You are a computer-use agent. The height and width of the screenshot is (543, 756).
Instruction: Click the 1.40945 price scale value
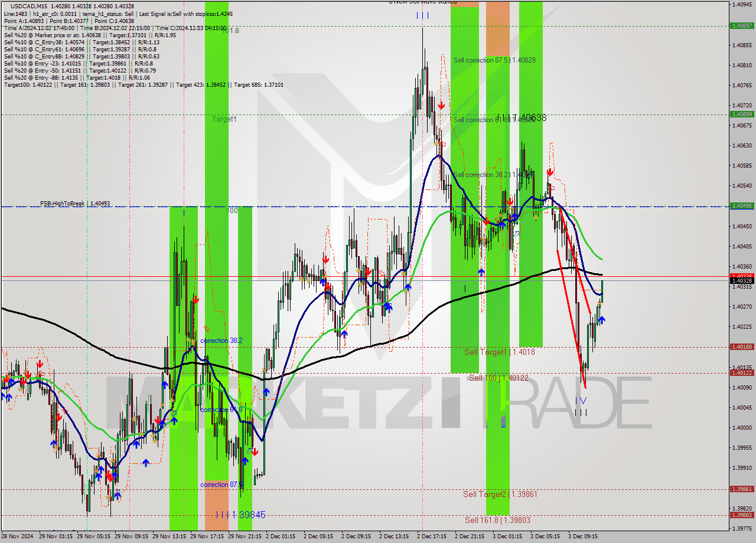coord(742,5)
